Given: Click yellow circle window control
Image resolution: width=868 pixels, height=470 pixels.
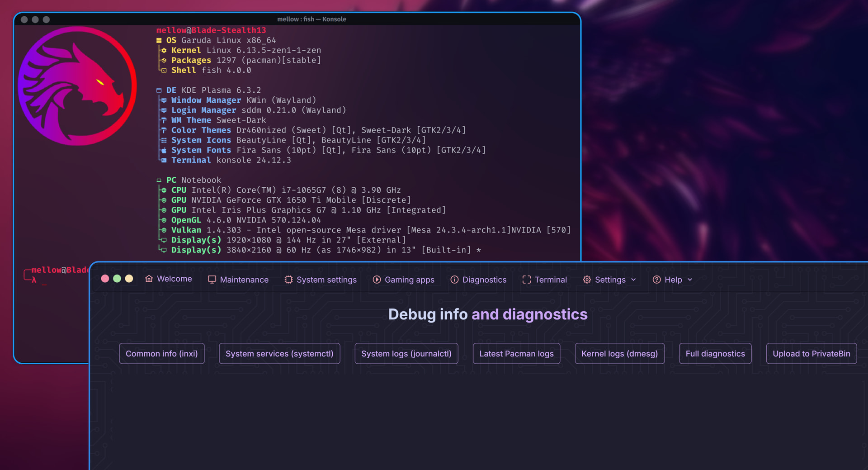Looking at the screenshot, I should pos(129,279).
